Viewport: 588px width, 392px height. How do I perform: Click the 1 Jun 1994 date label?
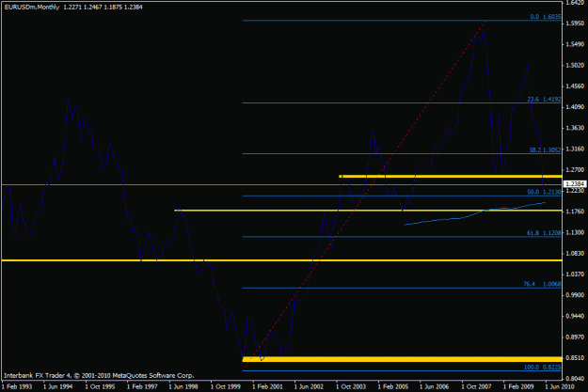[x=57, y=386]
